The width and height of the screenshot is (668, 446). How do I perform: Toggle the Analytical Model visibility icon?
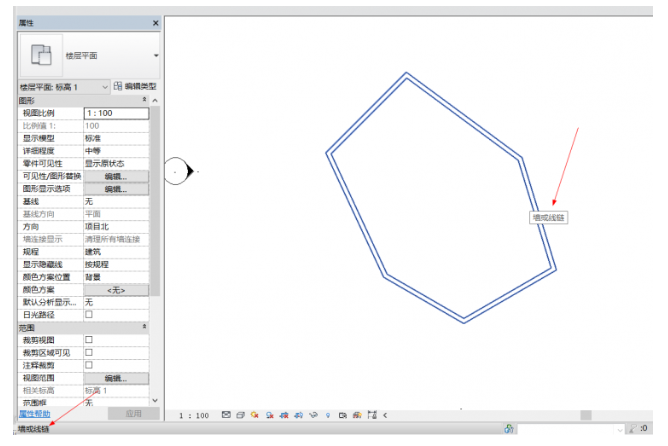[x=357, y=415]
